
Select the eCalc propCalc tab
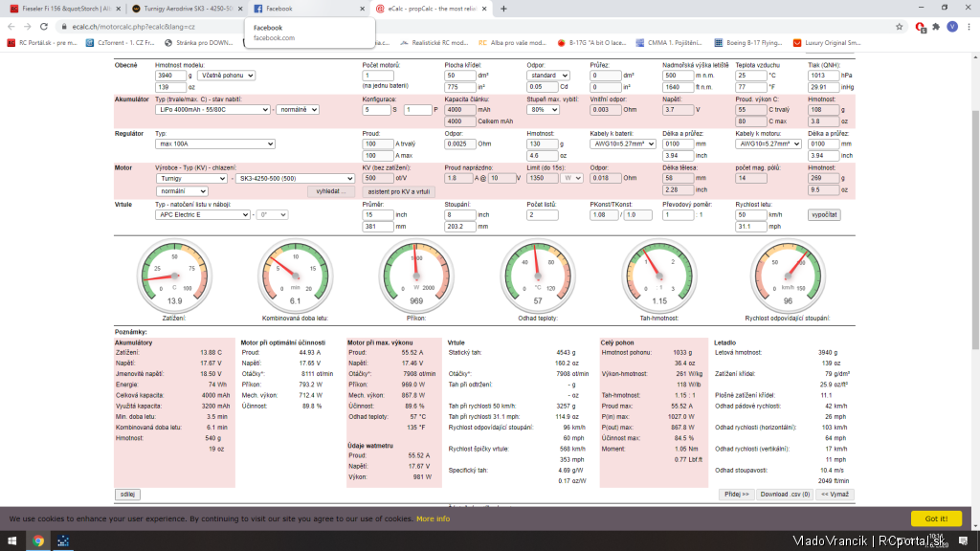point(430,9)
